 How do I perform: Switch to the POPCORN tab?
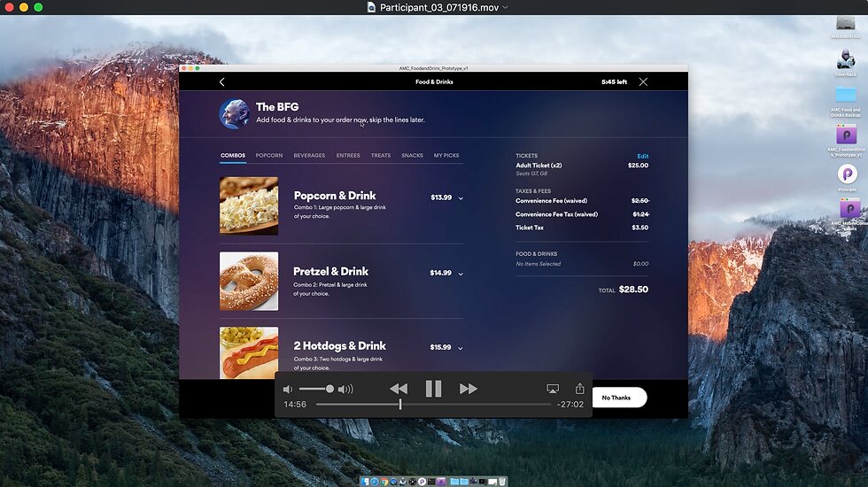point(269,156)
